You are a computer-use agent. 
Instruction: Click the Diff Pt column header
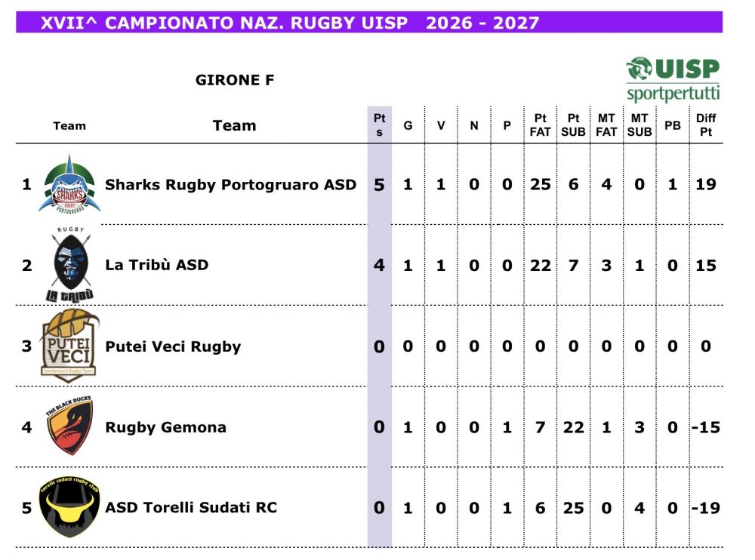(706, 125)
